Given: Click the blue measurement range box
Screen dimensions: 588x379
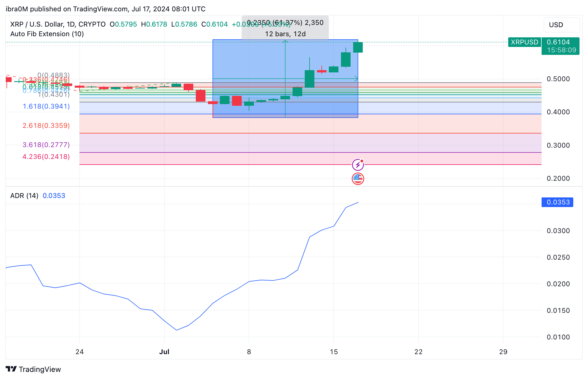Looking at the screenshot, I should click(285, 79).
